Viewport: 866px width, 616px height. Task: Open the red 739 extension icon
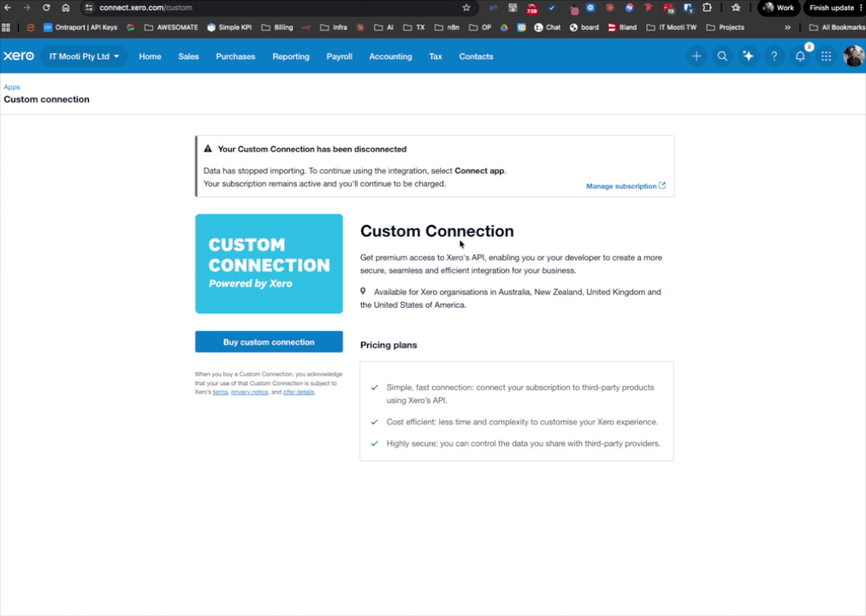pos(532,9)
